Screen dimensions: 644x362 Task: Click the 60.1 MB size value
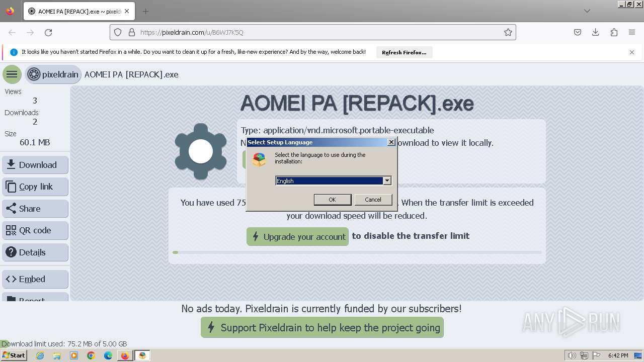pos(35,142)
